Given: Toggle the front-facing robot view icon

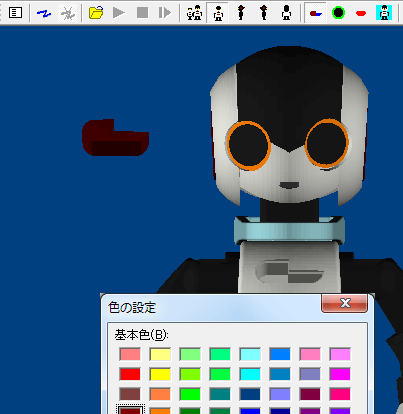Looking at the screenshot, I should (218, 13).
